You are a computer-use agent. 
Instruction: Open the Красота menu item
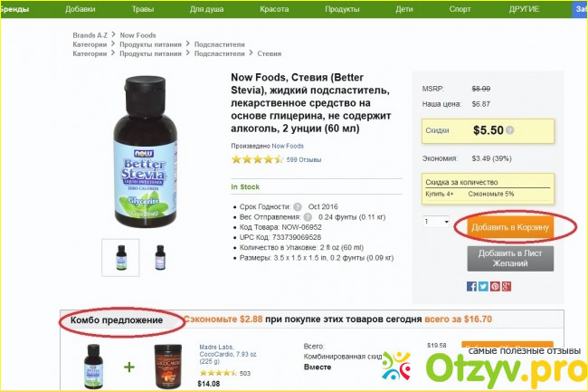tap(274, 9)
